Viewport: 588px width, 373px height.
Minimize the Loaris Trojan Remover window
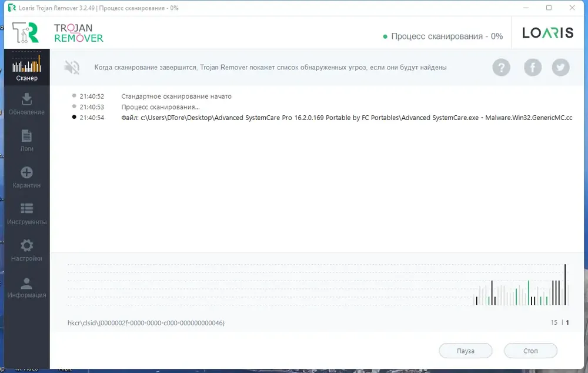(x=526, y=8)
